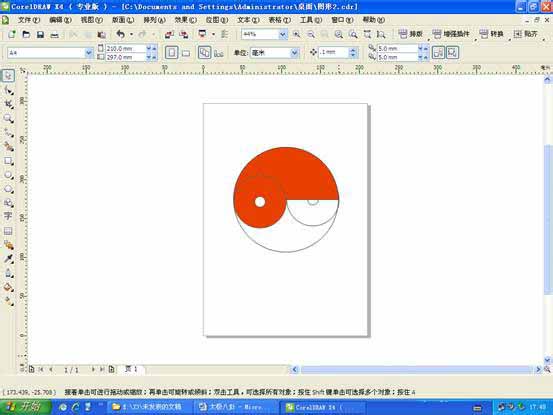
Task: Select the Rectangle tool in toolbox
Action: click(8, 161)
